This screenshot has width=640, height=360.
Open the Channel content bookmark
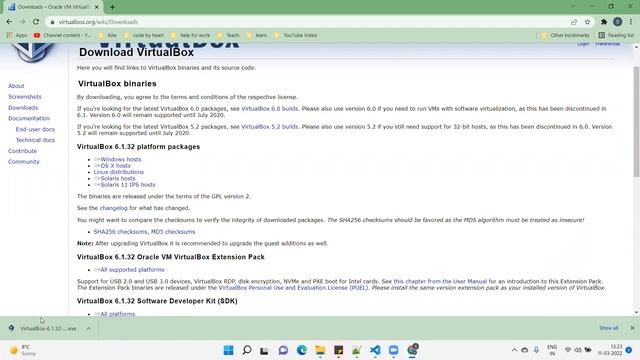62,36
